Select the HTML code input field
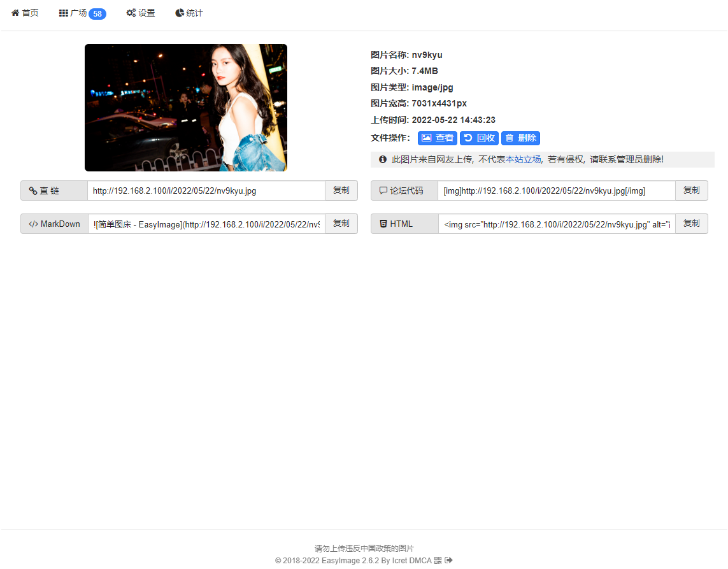 coord(557,224)
